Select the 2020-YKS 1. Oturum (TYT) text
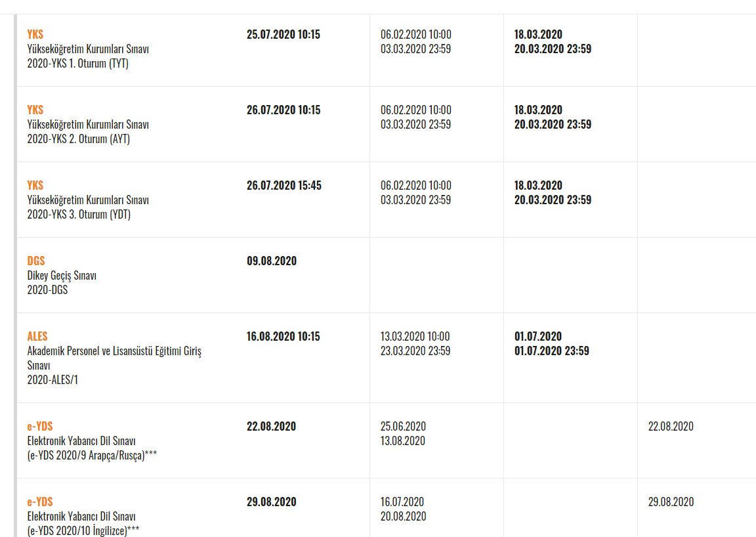This screenshot has width=756, height=537. [77, 63]
